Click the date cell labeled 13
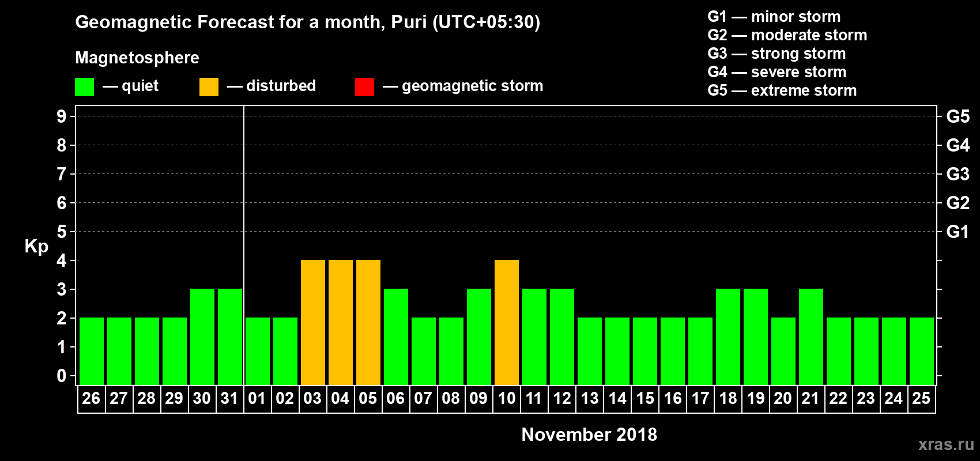Screen dimensions: 980x461 click(590, 399)
